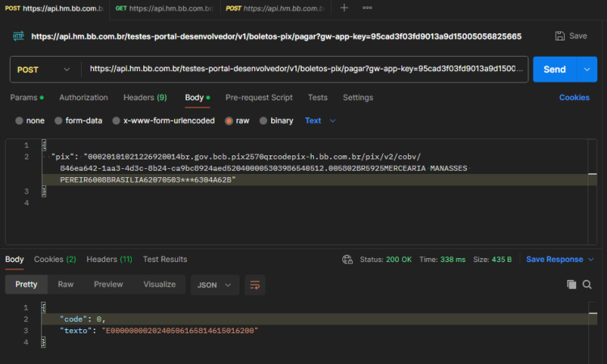This screenshot has width=607, height=364.
Task: Open the JSON response format dropdown
Action: [x=214, y=285]
